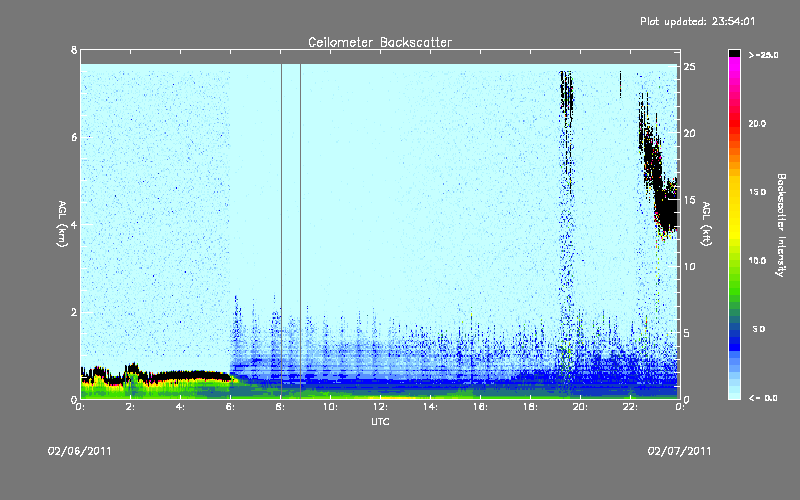Click the colorbar 10.0 value label
Screen dimensions: 800x500
[x=757, y=260]
